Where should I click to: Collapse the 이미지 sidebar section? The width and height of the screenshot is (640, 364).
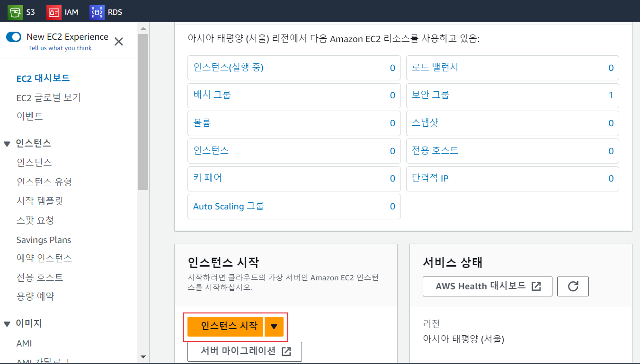click(7, 324)
